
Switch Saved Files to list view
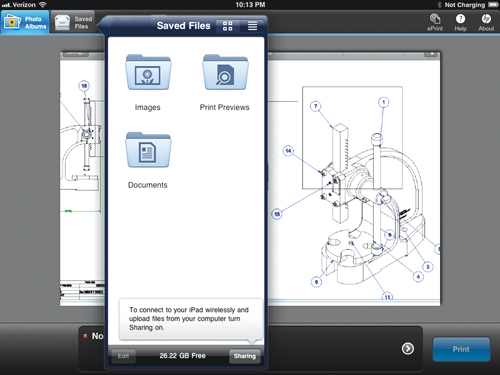coord(252,26)
